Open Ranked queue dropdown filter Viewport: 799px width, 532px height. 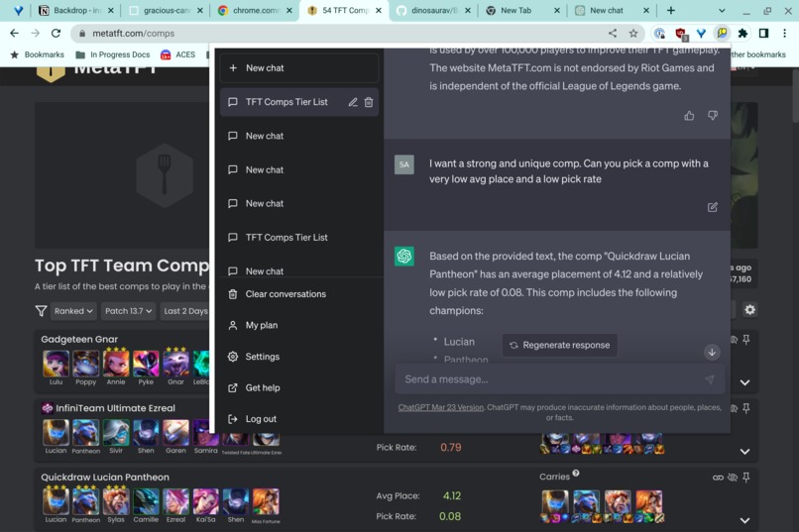[x=73, y=310]
